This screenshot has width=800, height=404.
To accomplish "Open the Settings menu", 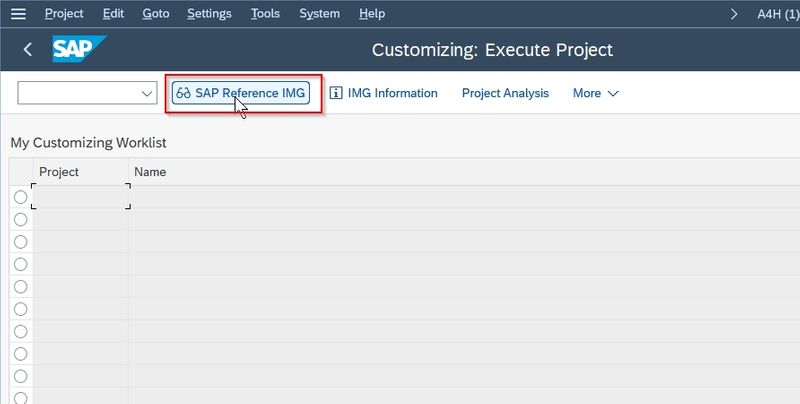I will click(x=209, y=14).
